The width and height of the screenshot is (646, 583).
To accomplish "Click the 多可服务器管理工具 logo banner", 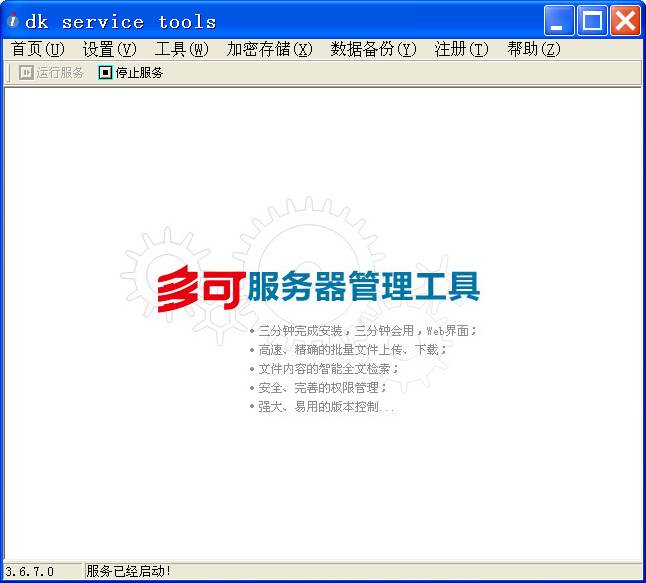I will (318, 287).
